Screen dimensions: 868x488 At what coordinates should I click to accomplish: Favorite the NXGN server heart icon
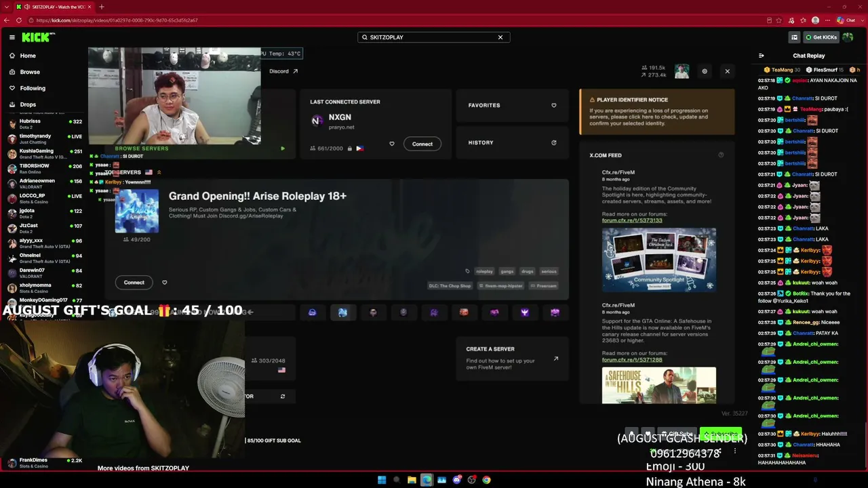(391, 144)
